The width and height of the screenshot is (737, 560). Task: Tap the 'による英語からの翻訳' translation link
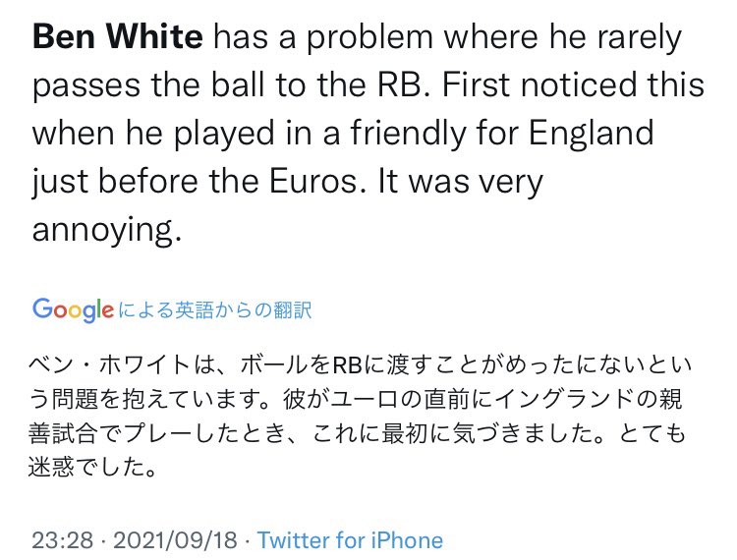[214, 310]
